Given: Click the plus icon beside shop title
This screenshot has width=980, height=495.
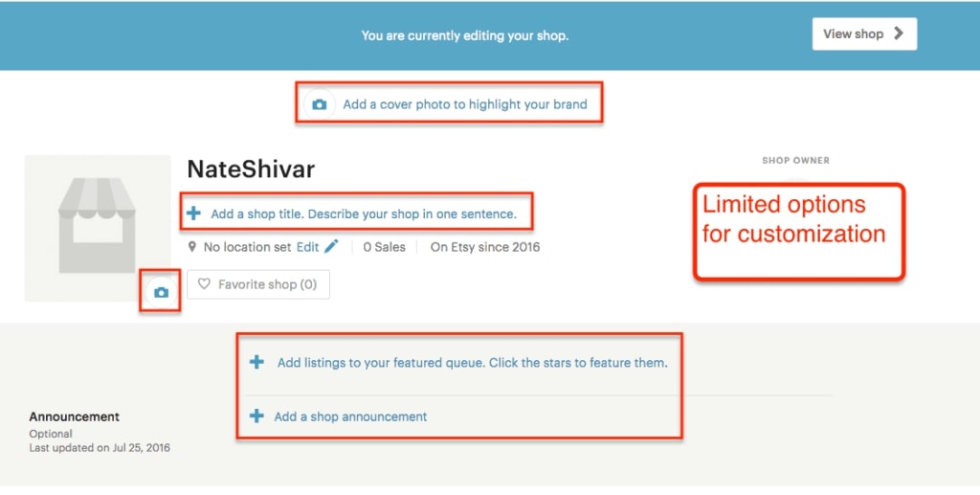Looking at the screenshot, I should point(194,214).
